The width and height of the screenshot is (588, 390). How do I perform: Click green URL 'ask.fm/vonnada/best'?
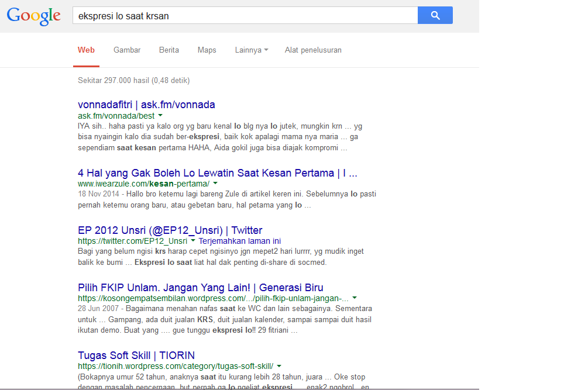pyautogui.click(x=116, y=116)
